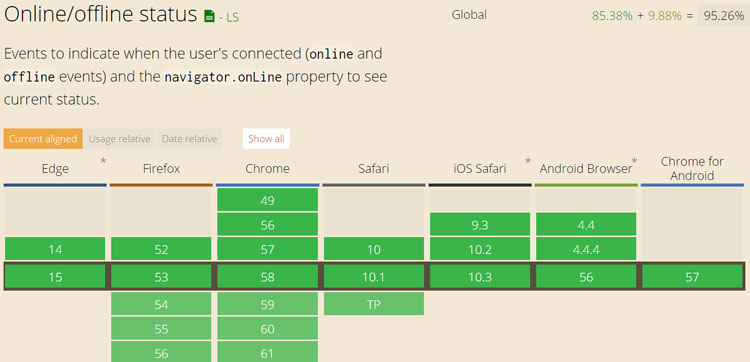This screenshot has width=750, height=362.
Task: Select the Edge 15 current version cell
Action: click(x=55, y=277)
